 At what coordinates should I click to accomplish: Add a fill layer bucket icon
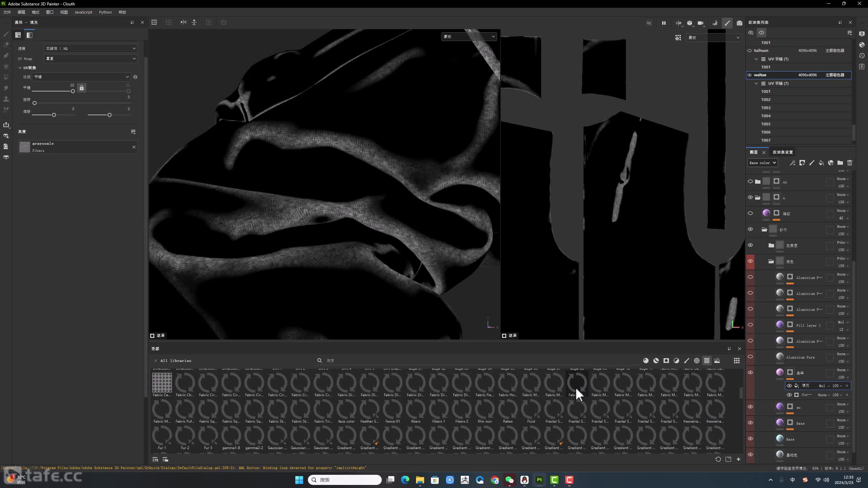[x=821, y=163]
